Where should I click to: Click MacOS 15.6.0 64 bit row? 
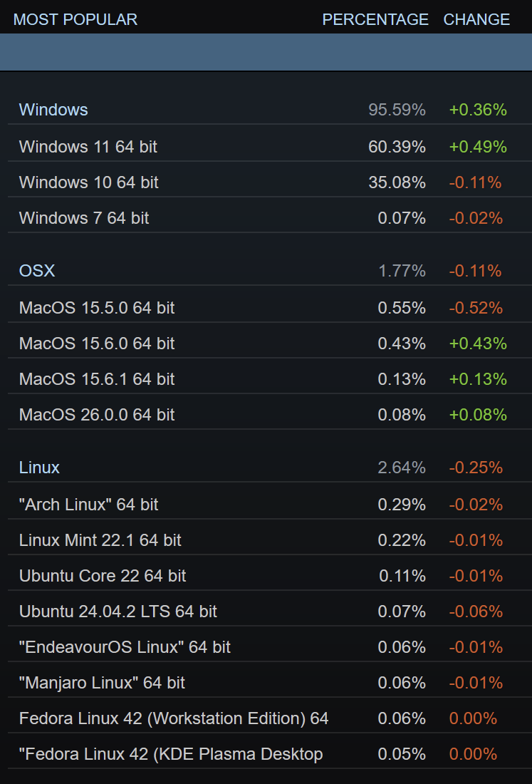[x=97, y=344]
